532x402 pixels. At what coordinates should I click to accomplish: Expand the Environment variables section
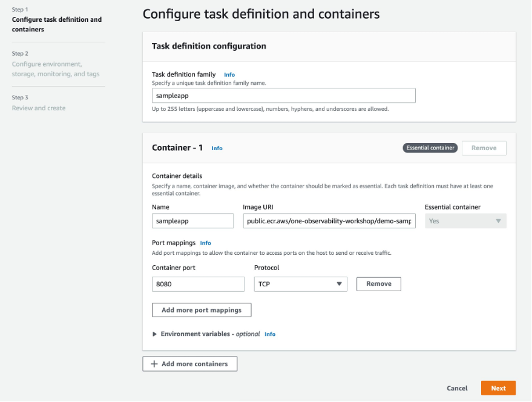(x=154, y=334)
